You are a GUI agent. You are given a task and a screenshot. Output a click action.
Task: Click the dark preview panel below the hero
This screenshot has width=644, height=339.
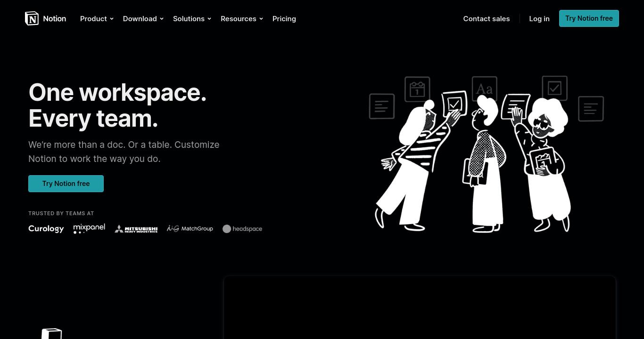coord(420,307)
